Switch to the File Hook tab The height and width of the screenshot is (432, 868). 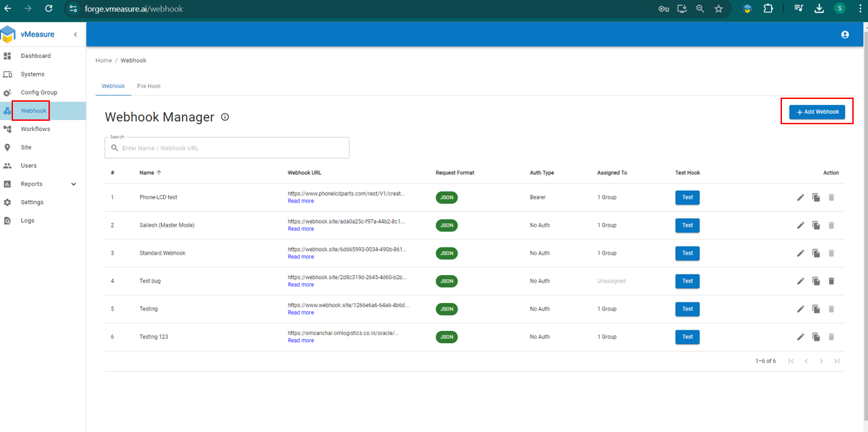(x=149, y=87)
